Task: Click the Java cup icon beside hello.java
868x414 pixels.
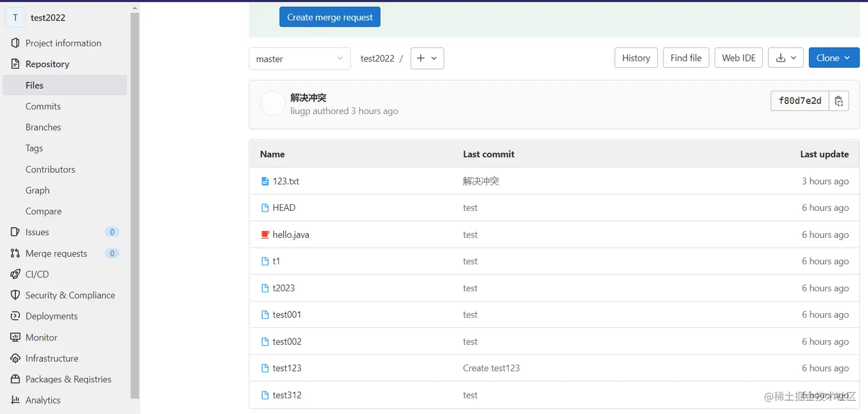Action: 265,235
